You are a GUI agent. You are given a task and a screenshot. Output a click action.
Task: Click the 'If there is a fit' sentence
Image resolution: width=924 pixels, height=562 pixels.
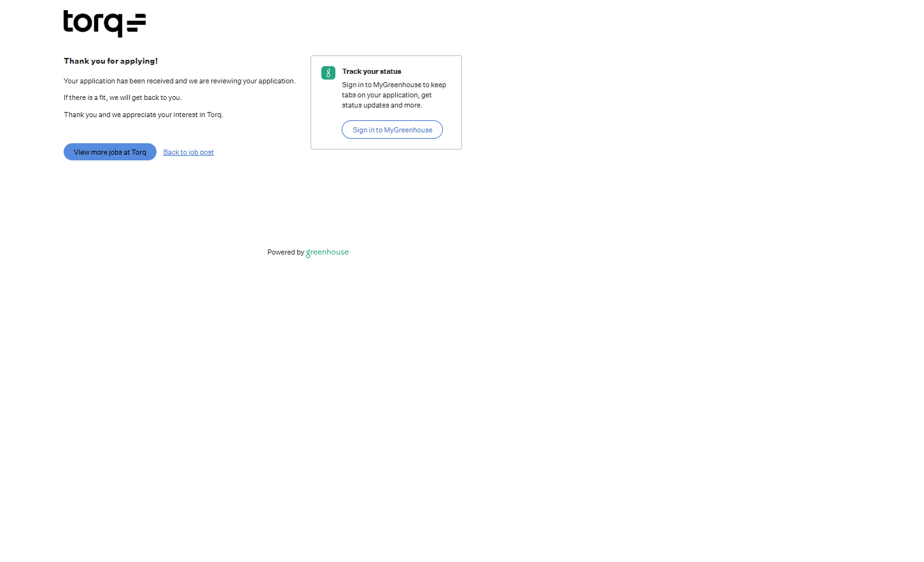(x=123, y=98)
